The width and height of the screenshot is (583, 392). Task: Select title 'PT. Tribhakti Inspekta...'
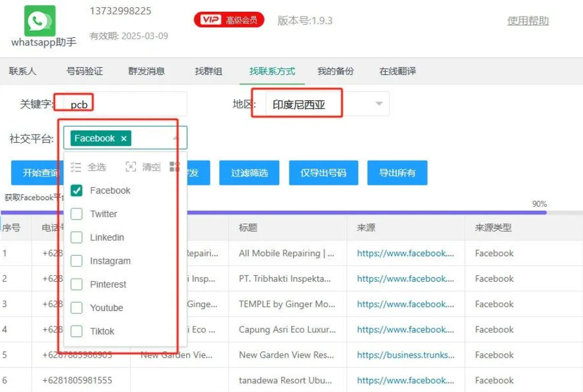[285, 279]
